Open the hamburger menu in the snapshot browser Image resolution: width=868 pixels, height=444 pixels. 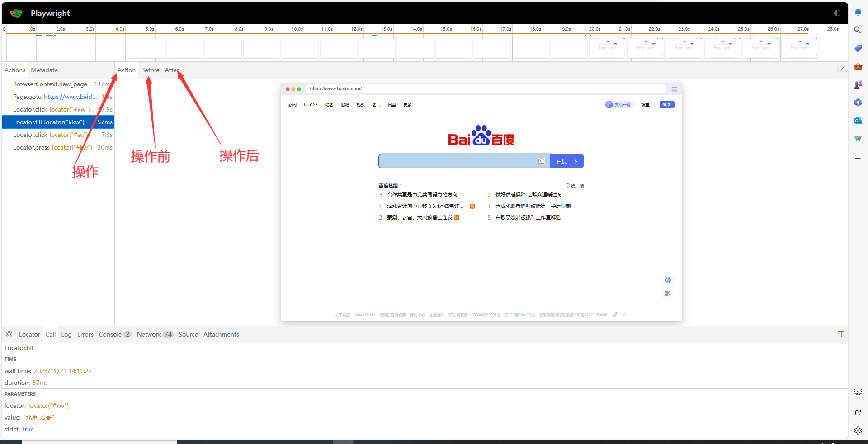click(x=675, y=89)
